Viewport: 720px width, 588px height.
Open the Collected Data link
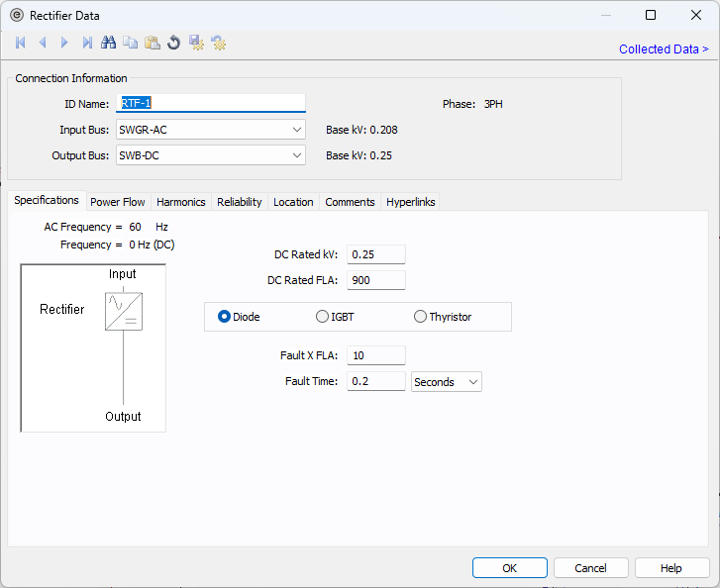[664, 49]
